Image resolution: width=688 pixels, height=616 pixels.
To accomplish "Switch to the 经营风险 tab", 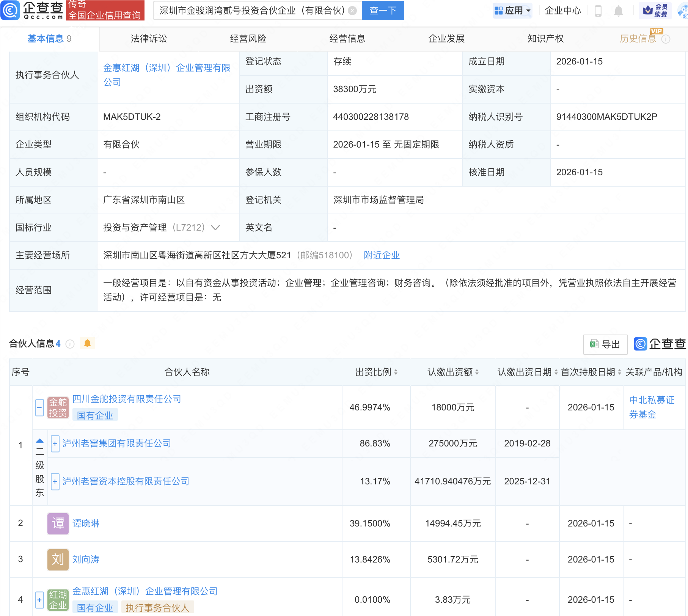I will (x=248, y=39).
